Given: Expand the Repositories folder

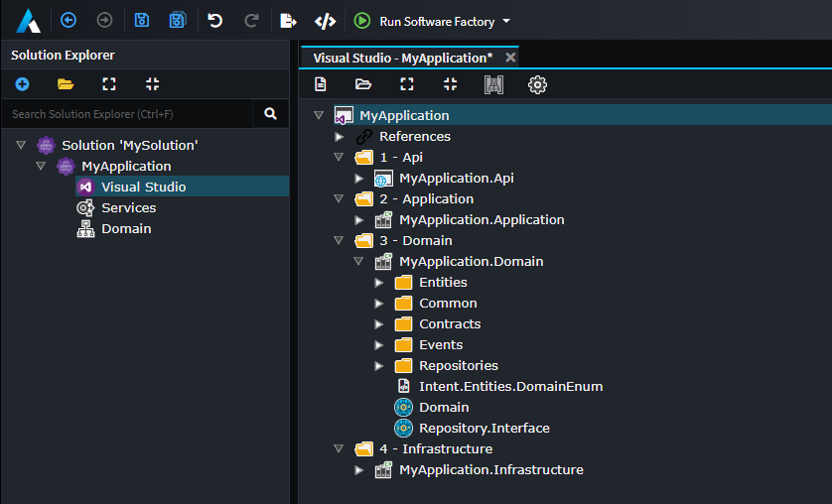Looking at the screenshot, I should 379,366.
